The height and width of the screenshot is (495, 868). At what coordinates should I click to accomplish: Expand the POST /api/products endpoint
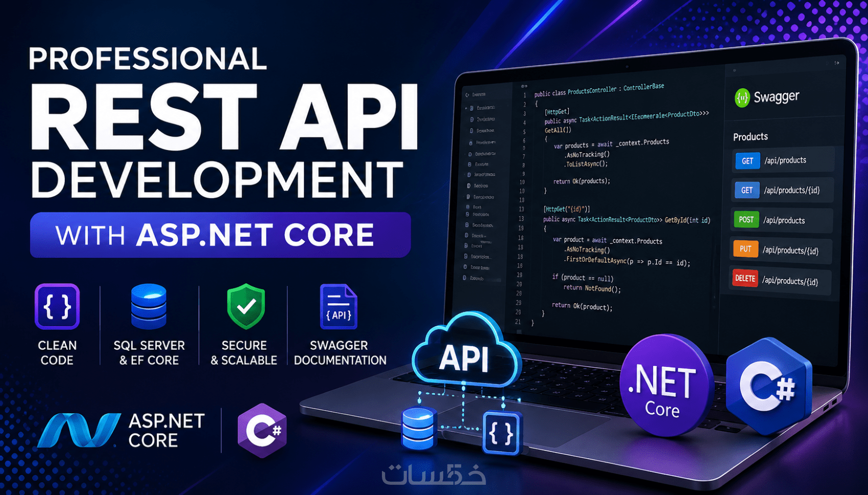(x=782, y=220)
